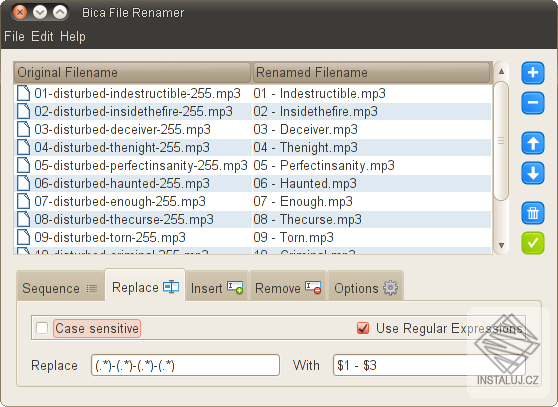The image size is (558, 407).
Task: Close the Bica File Renamer window
Action: (20, 12)
